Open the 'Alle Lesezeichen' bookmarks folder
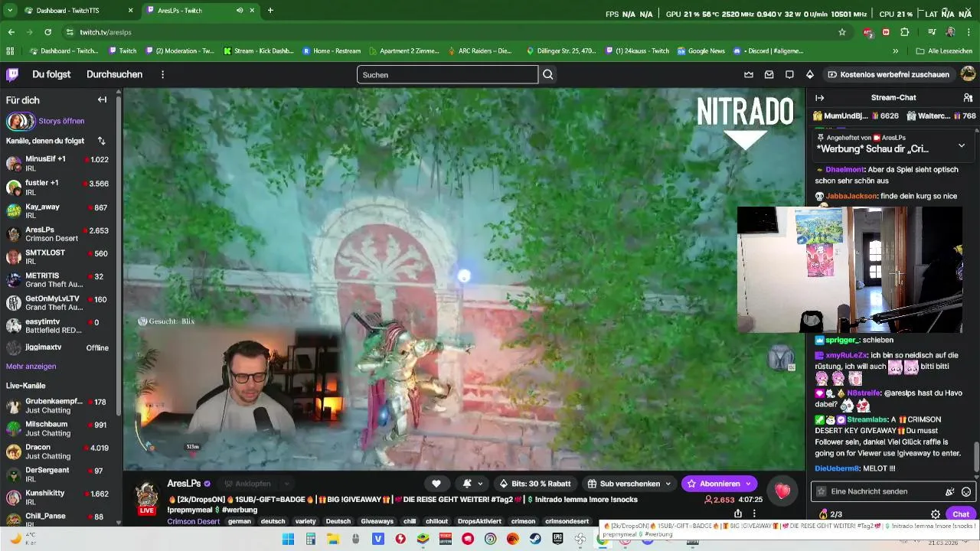 (x=944, y=51)
